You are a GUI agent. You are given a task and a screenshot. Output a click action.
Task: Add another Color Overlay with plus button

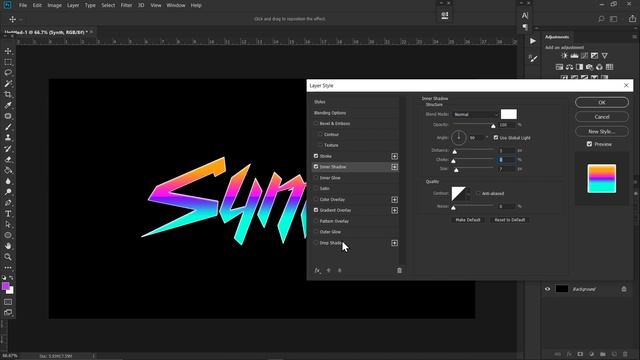tap(394, 200)
